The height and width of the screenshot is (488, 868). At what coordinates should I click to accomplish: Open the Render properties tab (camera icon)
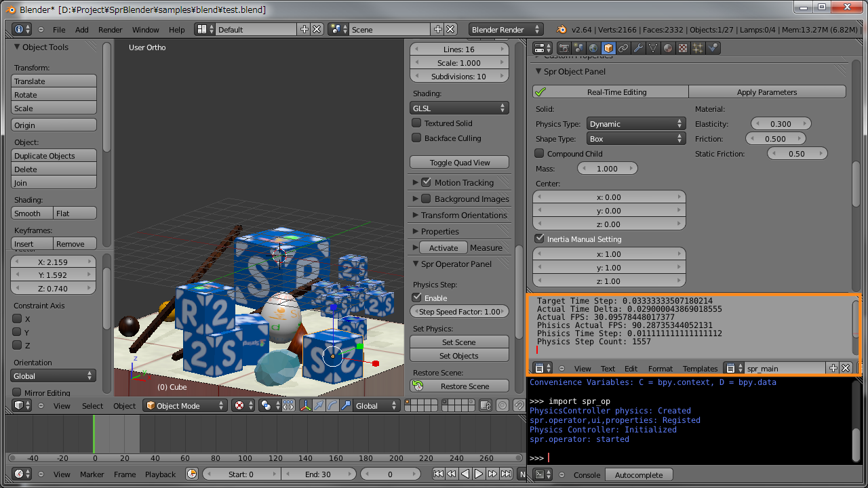click(x=564, y=48)
